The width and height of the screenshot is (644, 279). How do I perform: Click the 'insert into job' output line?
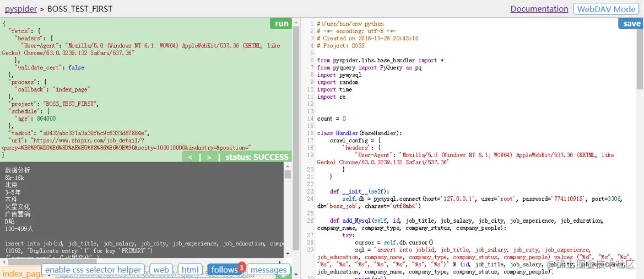point(144,244)
